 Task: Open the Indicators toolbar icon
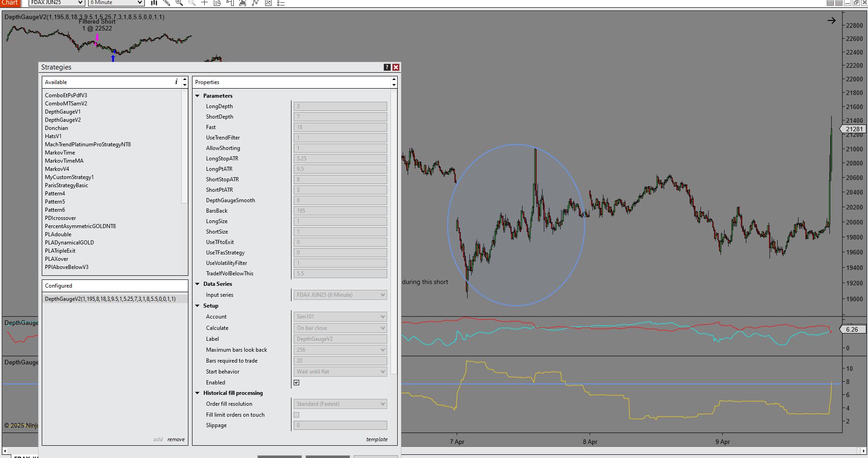pos(243,3)
